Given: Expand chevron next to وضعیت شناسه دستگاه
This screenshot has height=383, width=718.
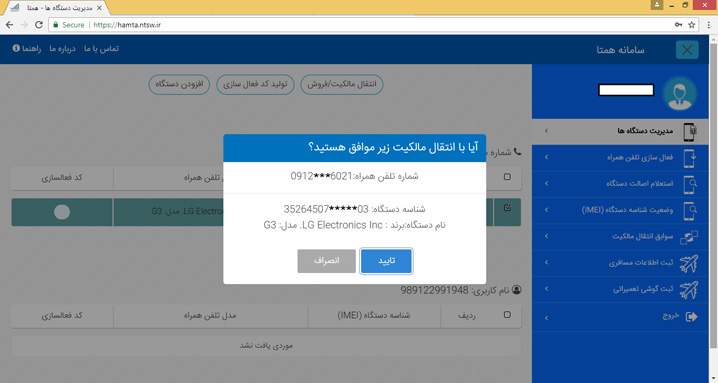Looking at the screenshot, I should click(x=546, y=210).
